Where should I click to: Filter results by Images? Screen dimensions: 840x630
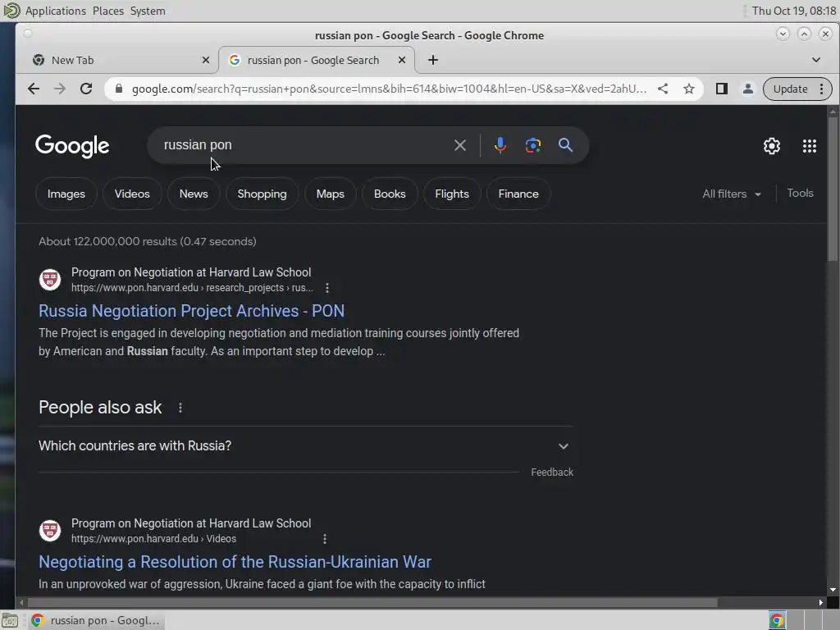66,194
